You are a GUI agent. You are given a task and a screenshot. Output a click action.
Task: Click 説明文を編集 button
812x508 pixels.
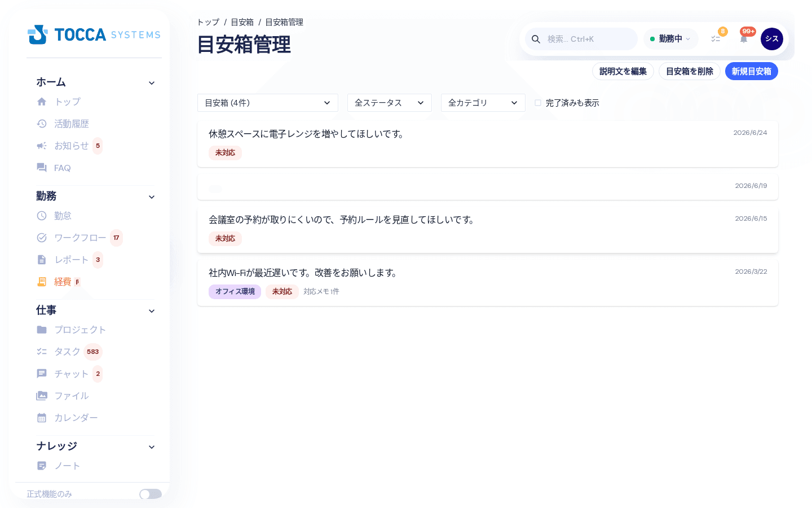coord(623,71)
